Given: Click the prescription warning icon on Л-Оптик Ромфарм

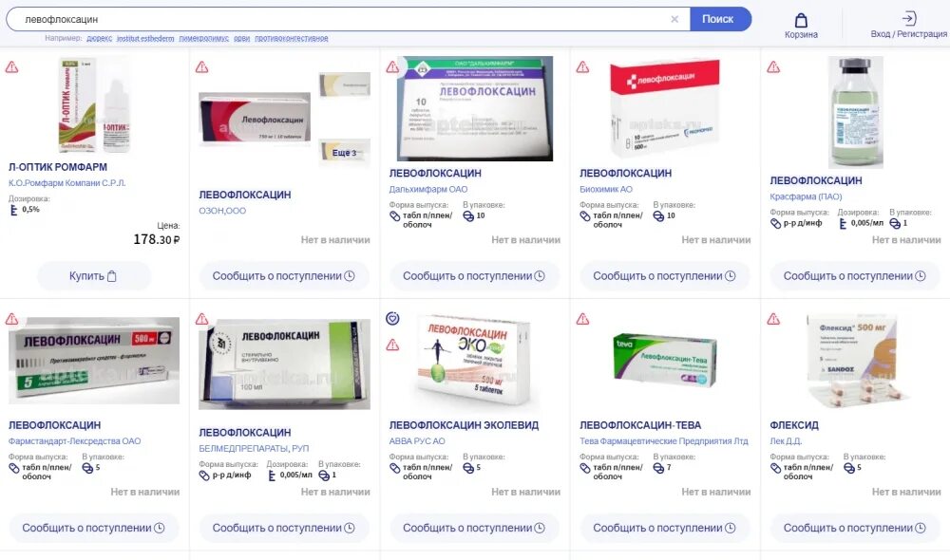Looking at the screenshot, I should [x=11, y=67].
